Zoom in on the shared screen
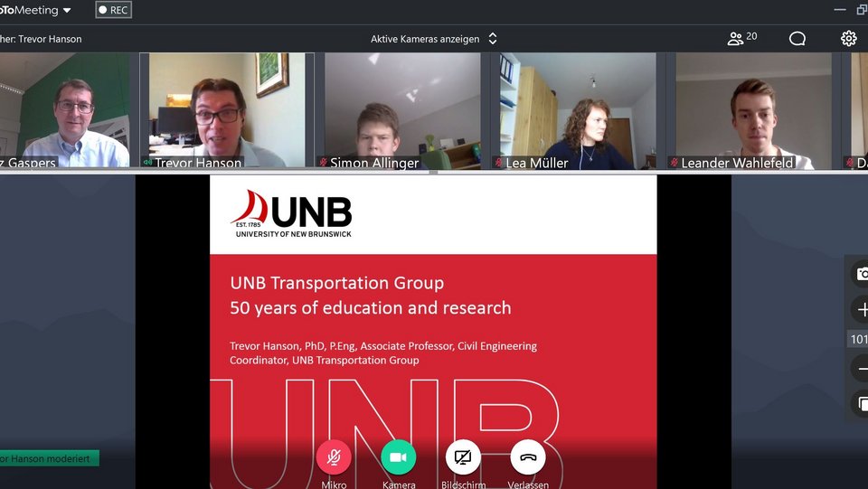This screenshot has height=489, width=868. 860,309
